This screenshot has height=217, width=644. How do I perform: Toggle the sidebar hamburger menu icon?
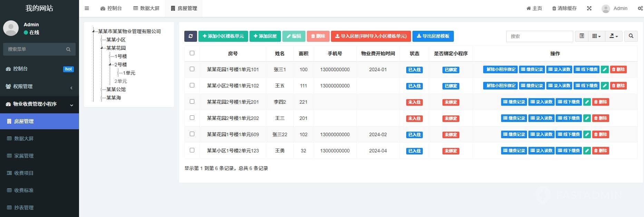click(87, 8)
